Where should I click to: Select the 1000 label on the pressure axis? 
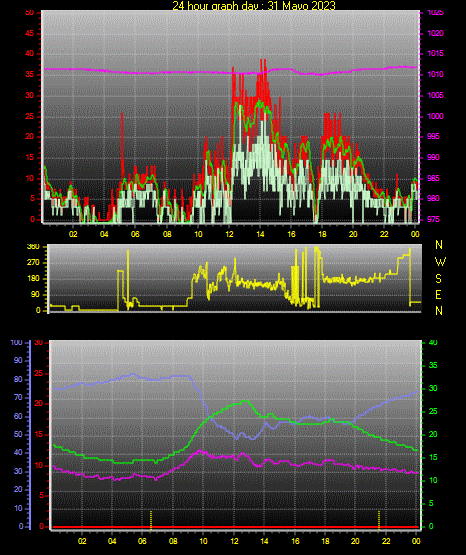pos(435,116)
